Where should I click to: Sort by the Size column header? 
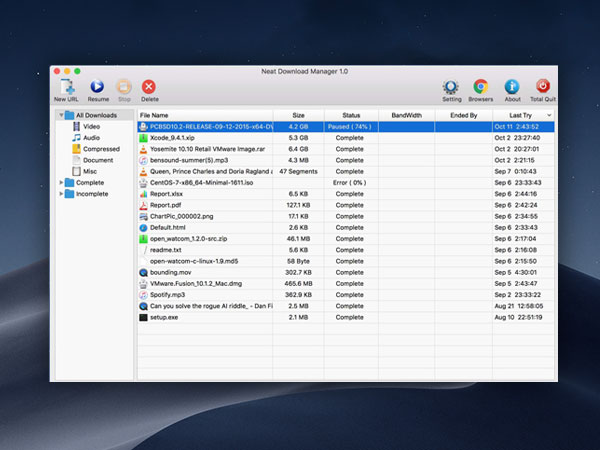click(x=298, y=115)
